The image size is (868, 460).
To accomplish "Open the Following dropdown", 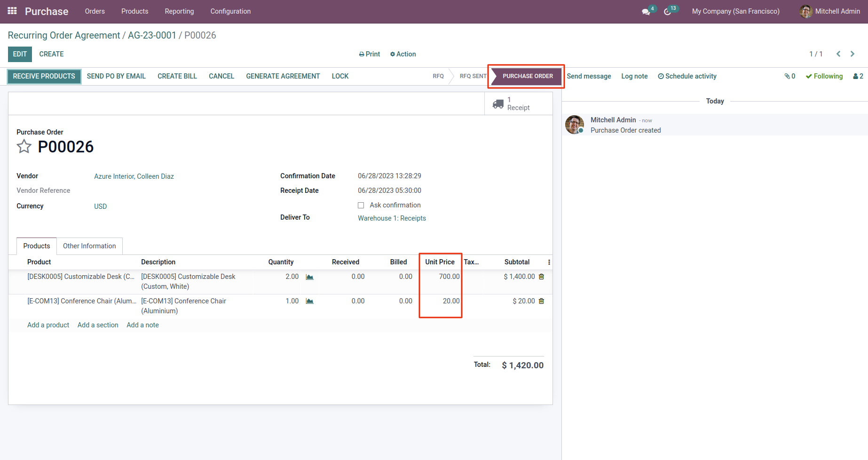I will (x=824, y=76).
